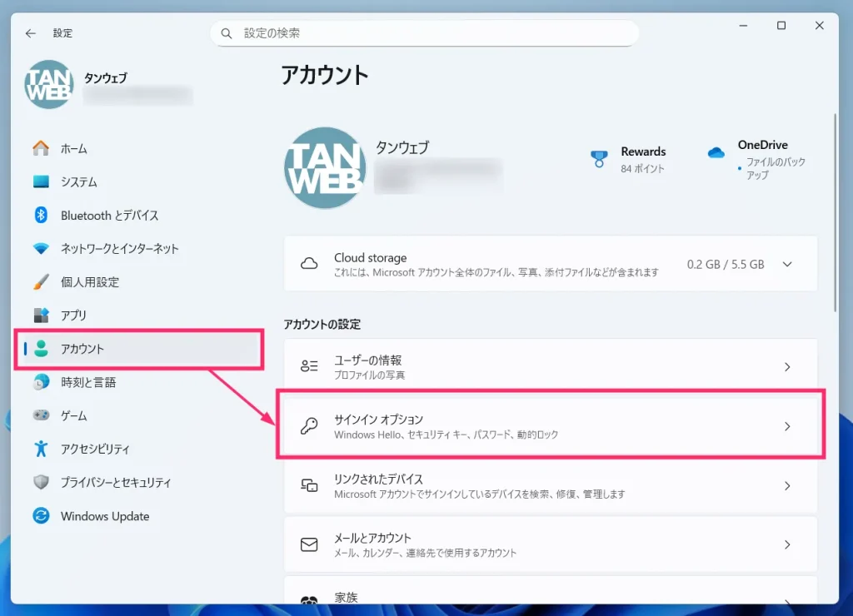
Task: Open ネットワークとインターネット section
Action: coord(140,248)
